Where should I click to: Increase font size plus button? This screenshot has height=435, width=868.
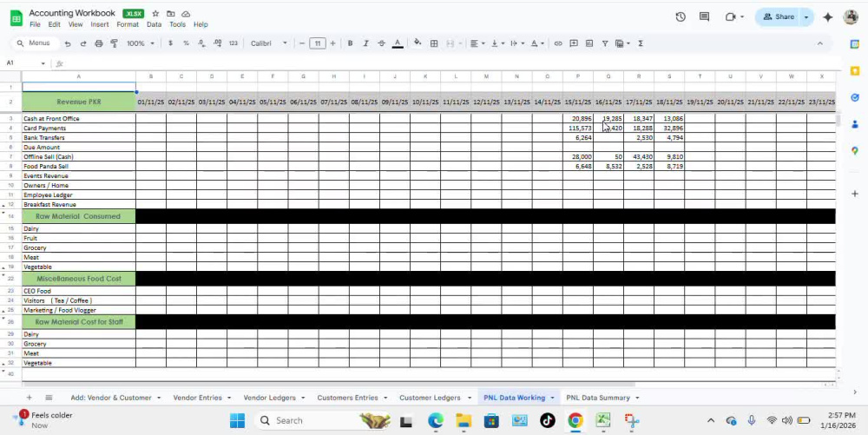click(332, 43)
